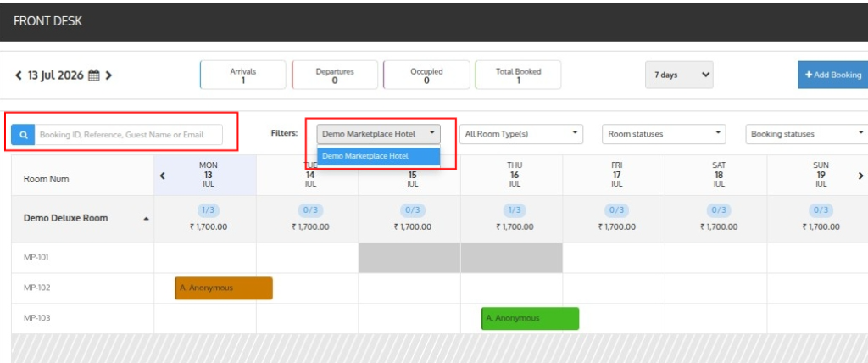Go to previous date with left chevron

click(x=19, y=75)
